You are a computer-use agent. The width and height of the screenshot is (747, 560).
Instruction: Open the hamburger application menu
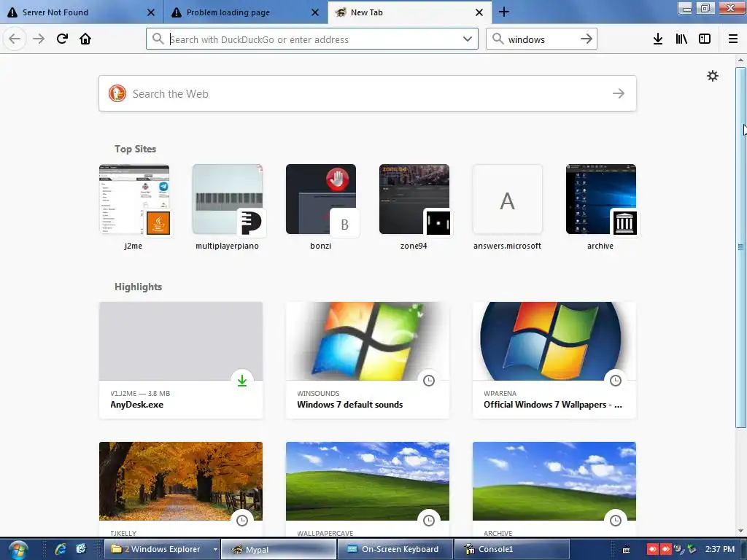[733, 39]
